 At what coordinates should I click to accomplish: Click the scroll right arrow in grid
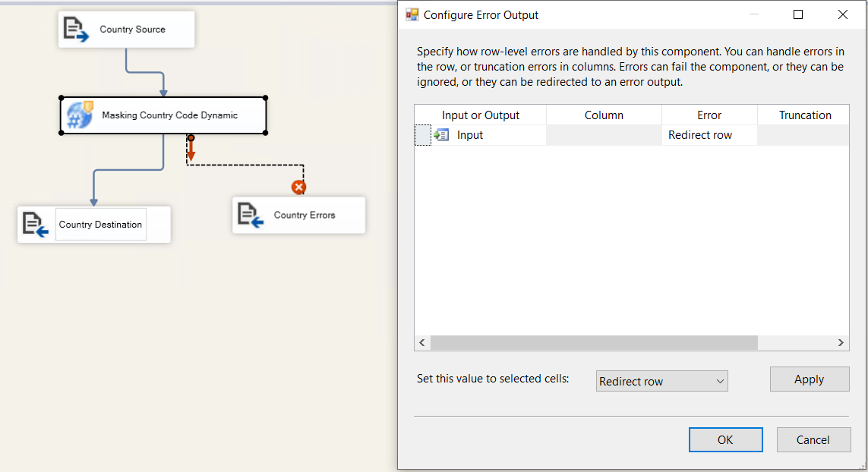point(841,343)
